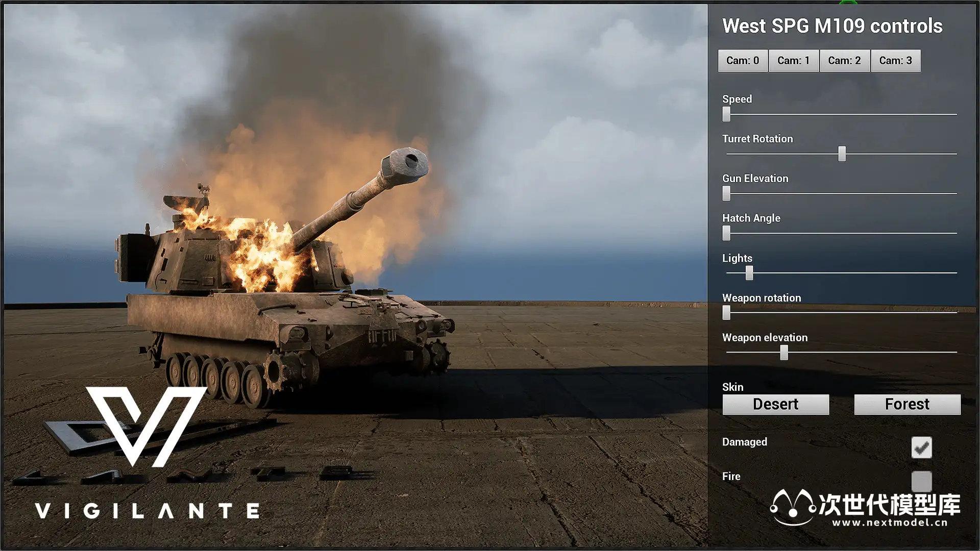Enable the Fire checkbox
980x551 pixels.
pyautogui.click(x=921, y=481)
